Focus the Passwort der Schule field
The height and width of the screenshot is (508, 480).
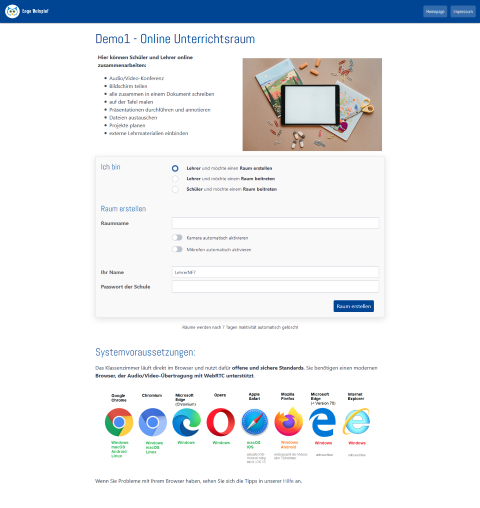[275, 287]
